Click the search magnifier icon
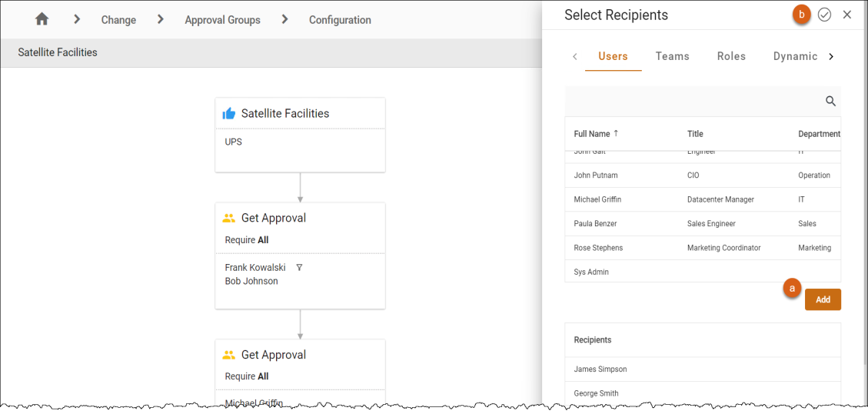The width and height of the screenshot is (868, 411). point(830,101)
